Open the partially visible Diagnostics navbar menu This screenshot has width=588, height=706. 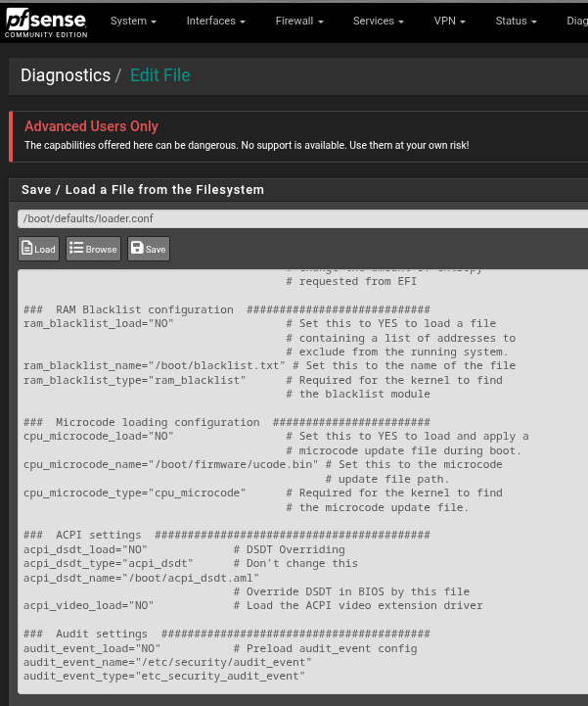coord(575,21)
